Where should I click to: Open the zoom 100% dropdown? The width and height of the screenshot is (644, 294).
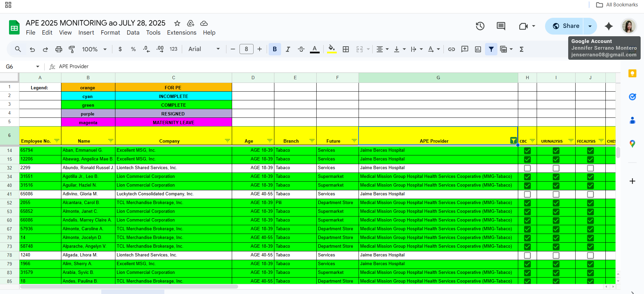[94, 49]
